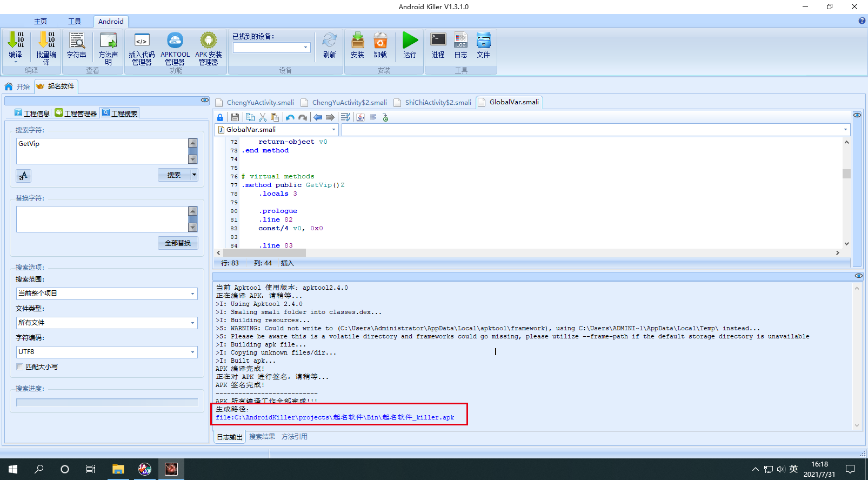Click the 刷新 refresh devices icon
Viewport: 868px width, 480px height.
330,40
